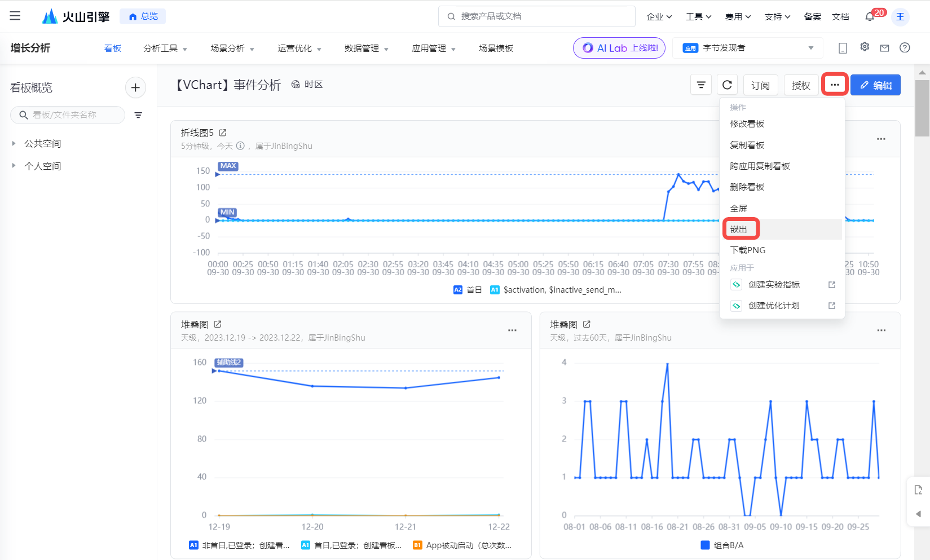Open the 场景模板 tab
This screenshot has height=560, width=930.
(496, 48)
